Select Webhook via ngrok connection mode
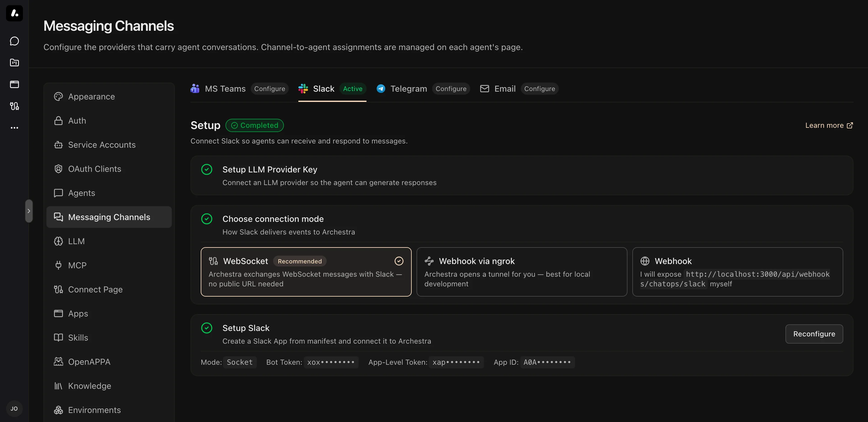The width and height of the screenshot is (868, 422). click(x=522, y=272)
